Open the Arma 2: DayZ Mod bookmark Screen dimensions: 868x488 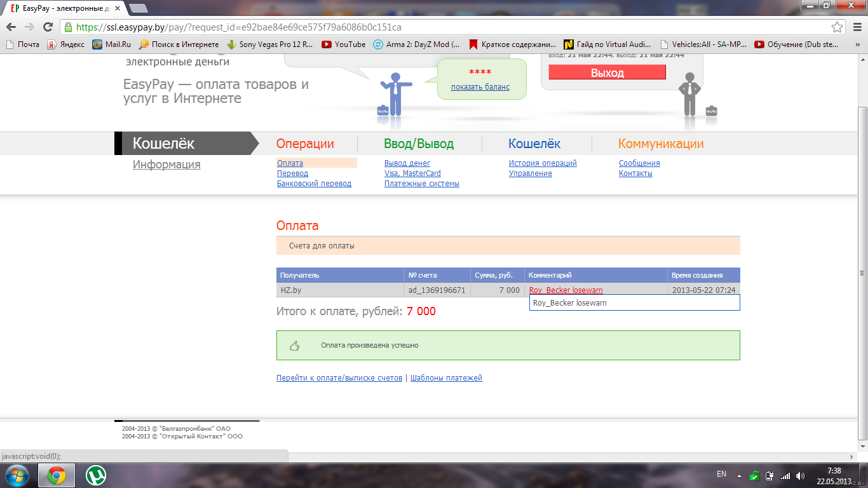(416, 44)
